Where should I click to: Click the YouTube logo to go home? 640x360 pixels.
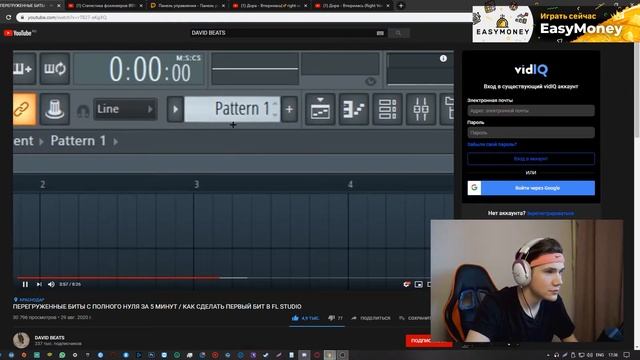18,33
